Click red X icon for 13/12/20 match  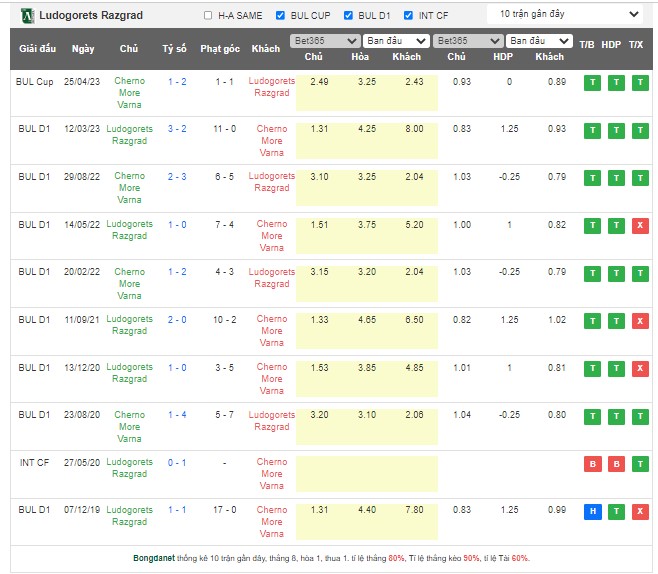pos(640,369)
